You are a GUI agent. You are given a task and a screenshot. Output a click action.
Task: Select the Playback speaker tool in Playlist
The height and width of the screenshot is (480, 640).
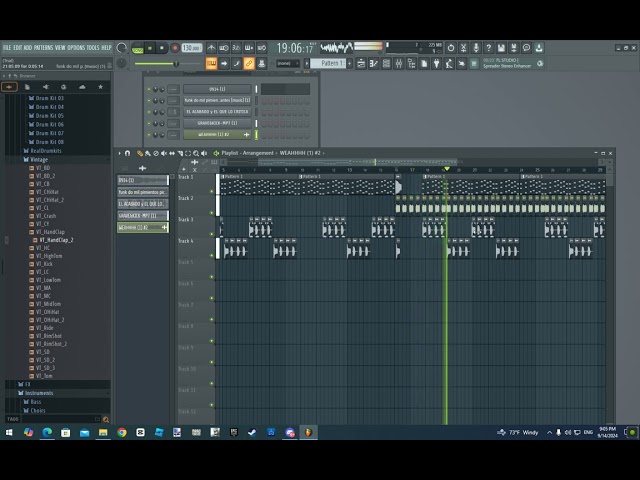[x=204, y=153]
